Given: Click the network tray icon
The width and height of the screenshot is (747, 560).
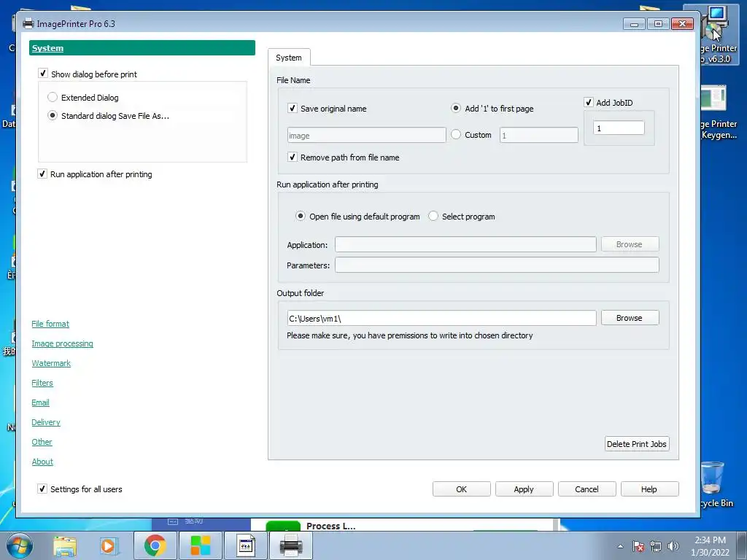Looking at the screenshot, I should tap(656, 546).
